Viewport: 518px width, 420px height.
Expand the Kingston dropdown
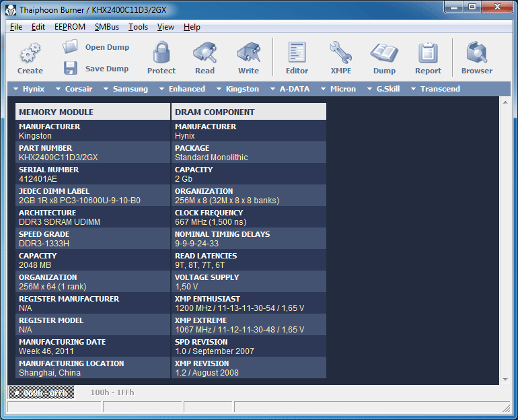(237, 89)
